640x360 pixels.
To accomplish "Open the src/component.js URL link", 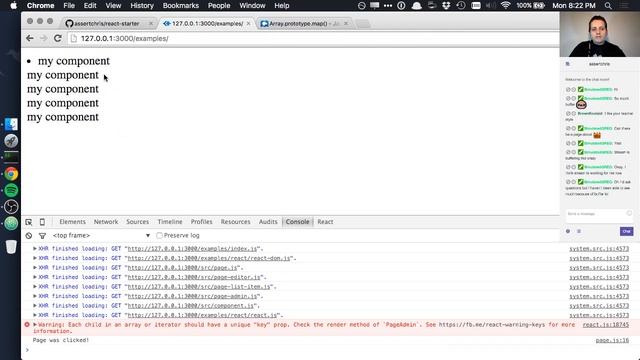I will pyautogui.click(x=191, y=306).
